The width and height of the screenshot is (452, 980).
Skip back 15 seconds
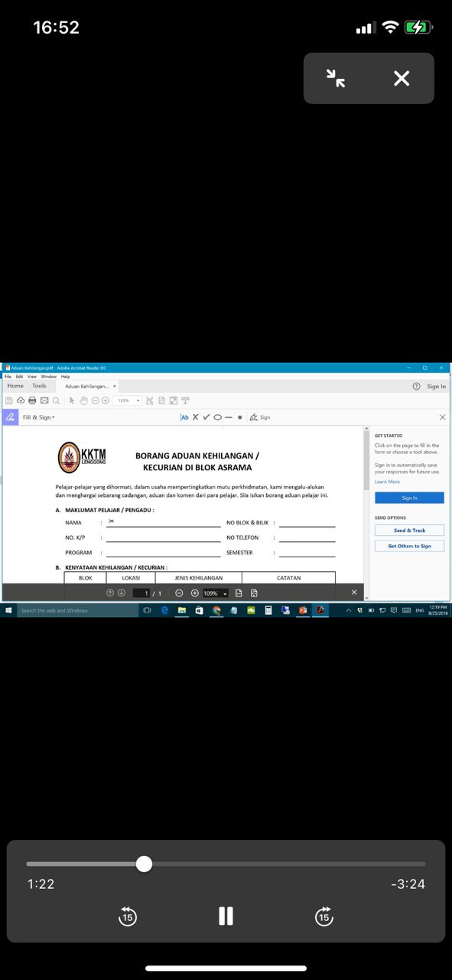[x=128, y=916]
